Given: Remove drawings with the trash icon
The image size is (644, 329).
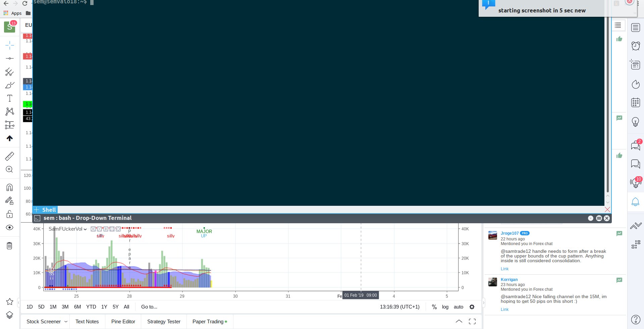Looking at the screenshot, I should point(9,246).
